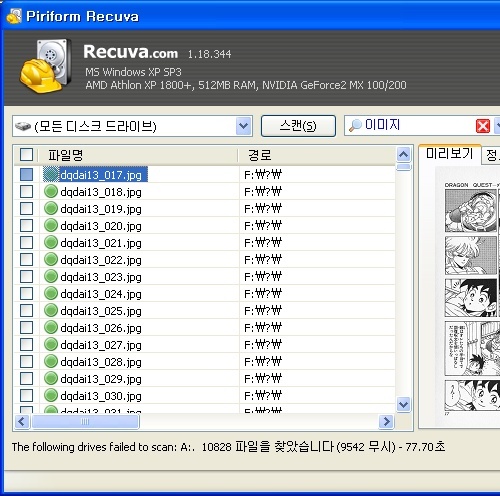The image size is (500, 496).
Task: Click green status icon of dqdai13_020.jpg
Action: (x=51, y=226)
